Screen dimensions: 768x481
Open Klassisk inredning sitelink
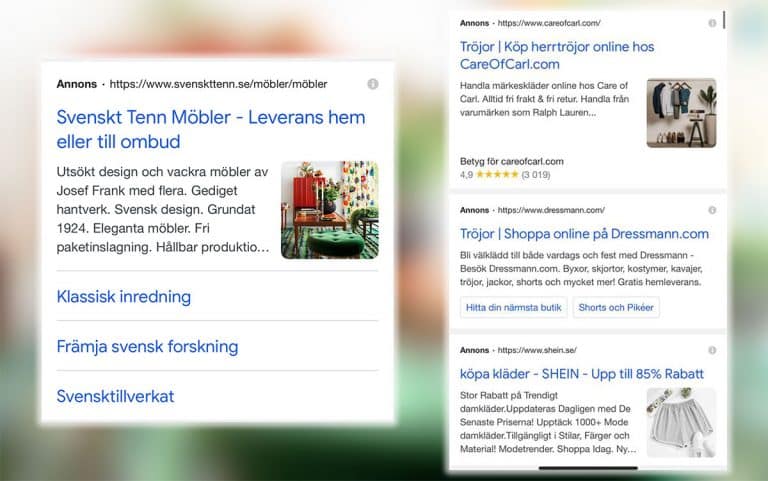(124, 296)
